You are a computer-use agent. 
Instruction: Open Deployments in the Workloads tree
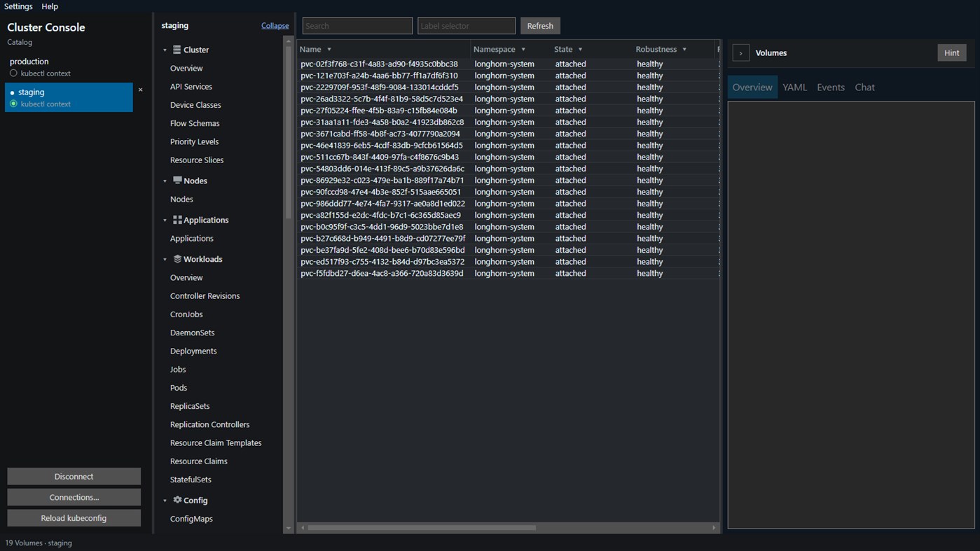[x=193, y=351]
